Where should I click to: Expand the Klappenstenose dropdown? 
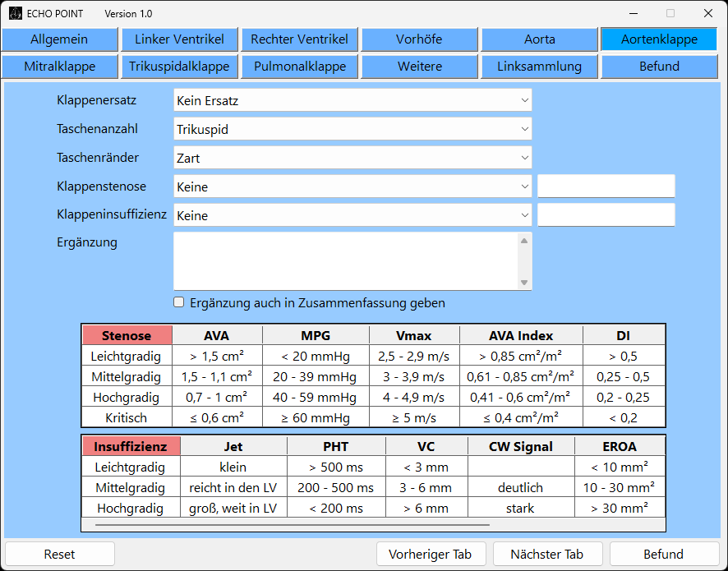pyautogui.click(x=352, y=186)
